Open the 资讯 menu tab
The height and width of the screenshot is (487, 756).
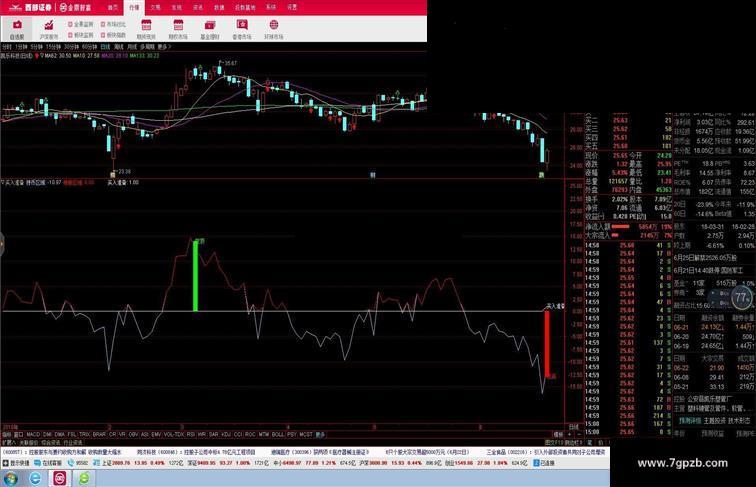pos(198,7)
